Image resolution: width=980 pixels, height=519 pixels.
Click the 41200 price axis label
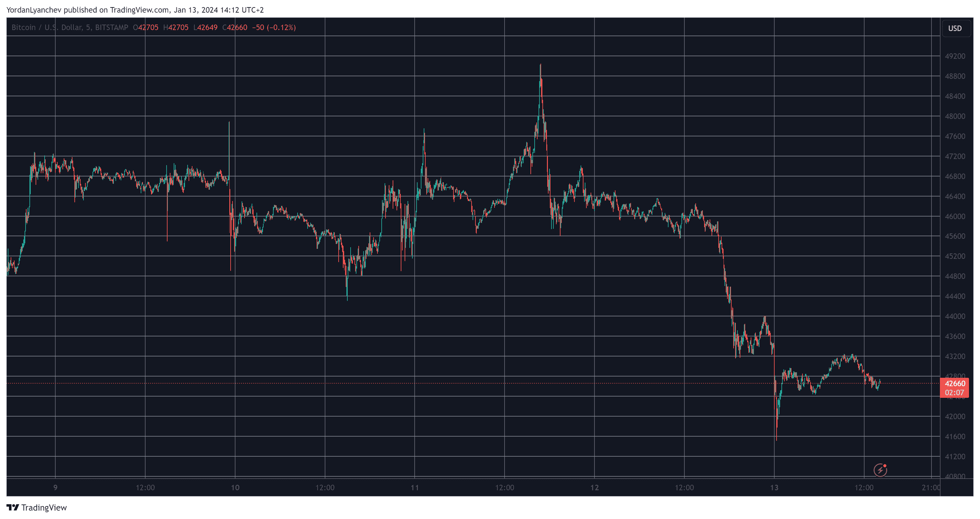[955, 457]
